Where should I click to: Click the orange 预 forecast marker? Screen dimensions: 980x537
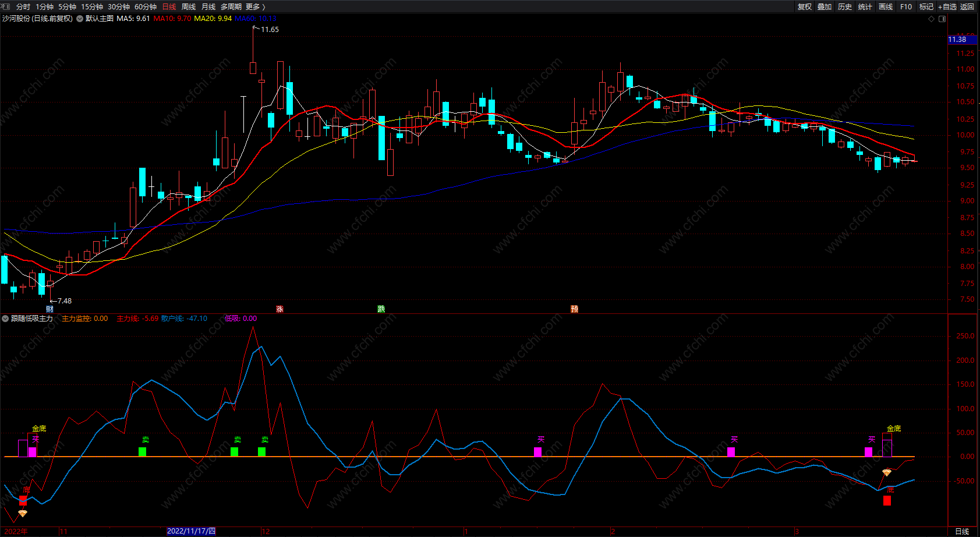coord(574,309)
